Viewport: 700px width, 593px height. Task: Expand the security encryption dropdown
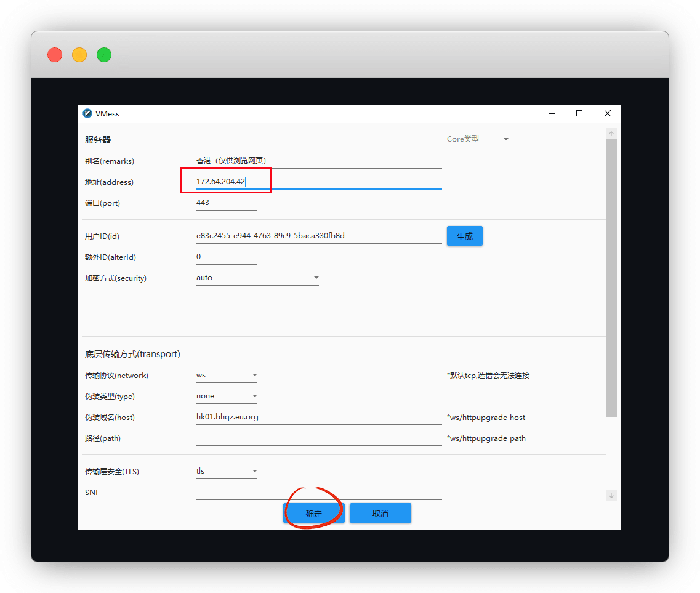pos(257,278)
